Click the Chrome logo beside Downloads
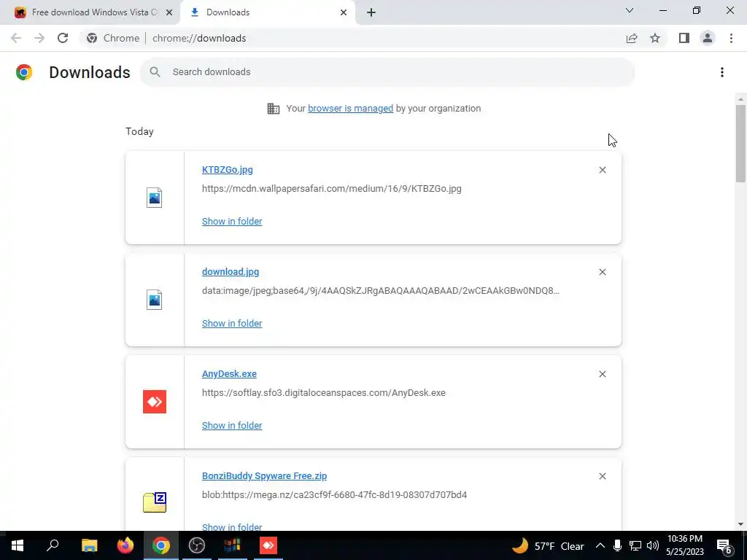The width and height of the screenshot is (747, 560). [24, 72]
